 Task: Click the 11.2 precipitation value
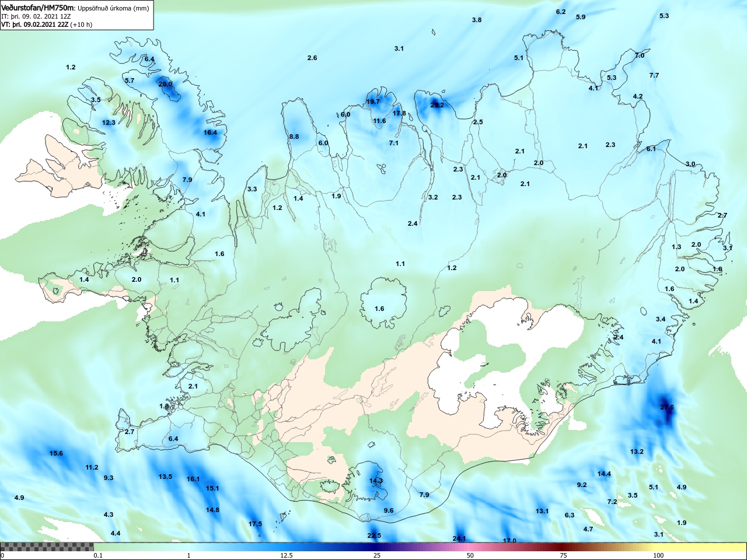click(92, 467)
